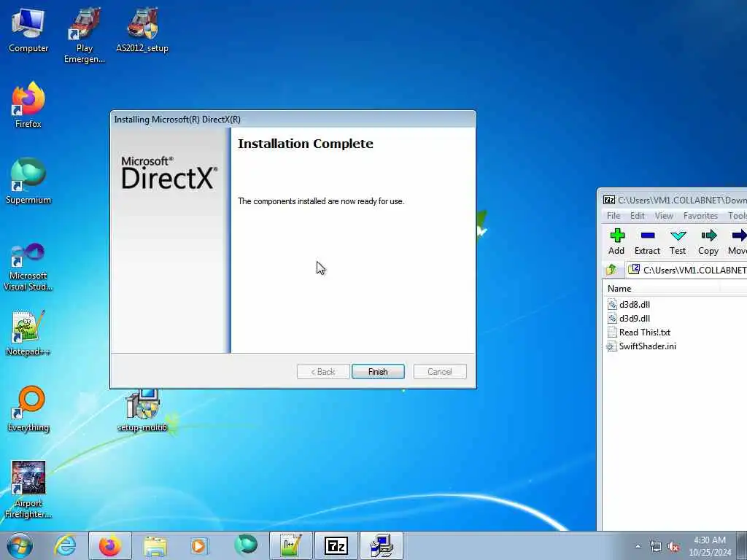This screenshot has height=560, width=747.
Task: Launch Internet Explorer from the taskbar
Action: point(65,545)
